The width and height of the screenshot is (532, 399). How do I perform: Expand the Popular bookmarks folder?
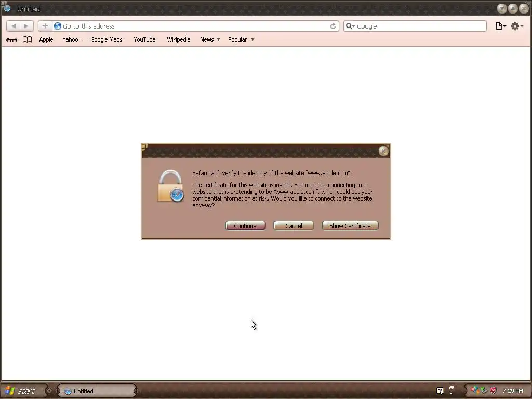click(241, 39)
